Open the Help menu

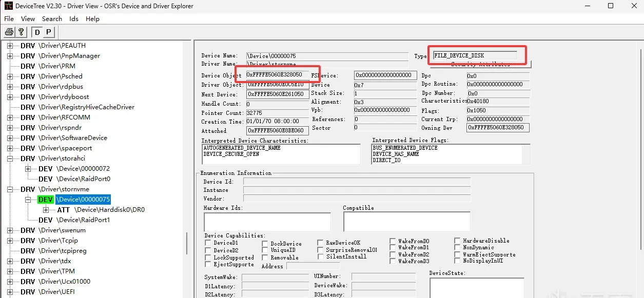pyautogui.click(x=92, y=19)
